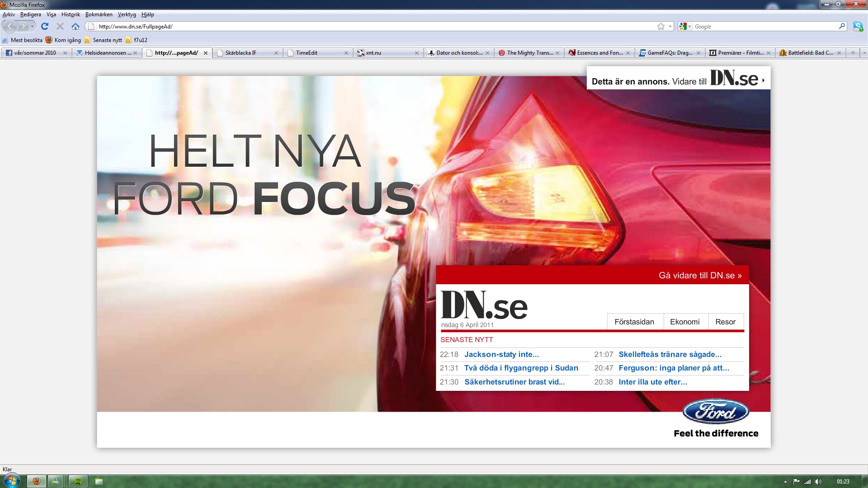The height and width of the screenshot is (488, 868).
Task: Click the page identity icon in the address bar
Action: click(91, 27)
